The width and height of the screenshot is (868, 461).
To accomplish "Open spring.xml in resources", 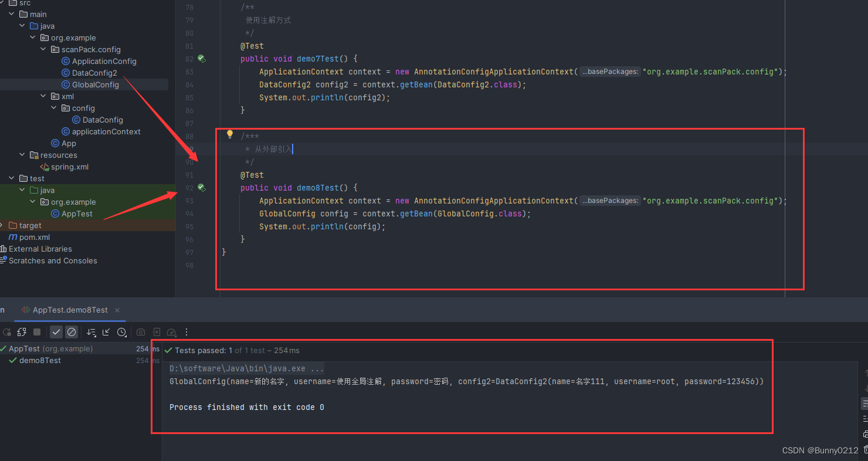I will 70,167.
